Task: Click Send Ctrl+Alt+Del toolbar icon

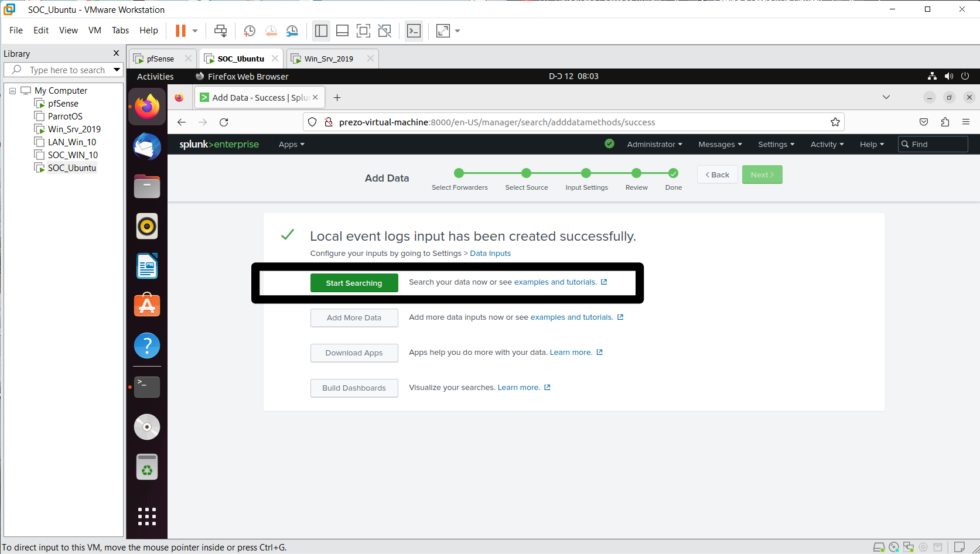Action: coord(221,31)
